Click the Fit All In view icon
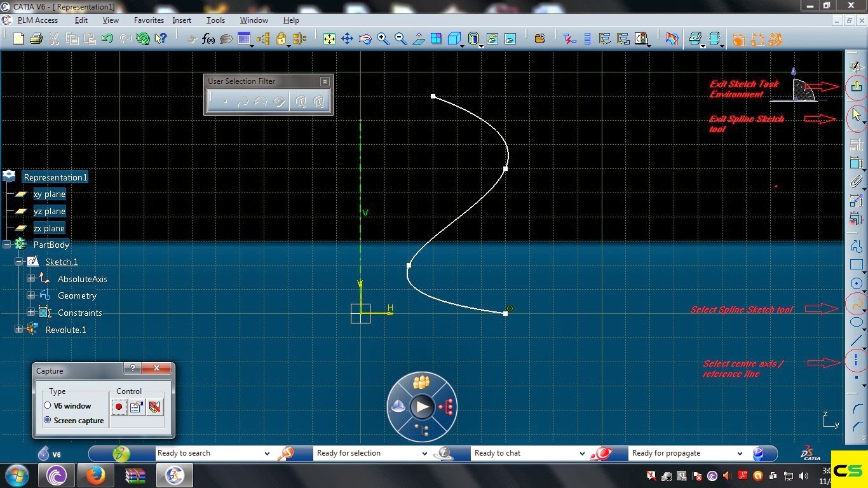Screen dimensions: 868x488 (329, 39)
